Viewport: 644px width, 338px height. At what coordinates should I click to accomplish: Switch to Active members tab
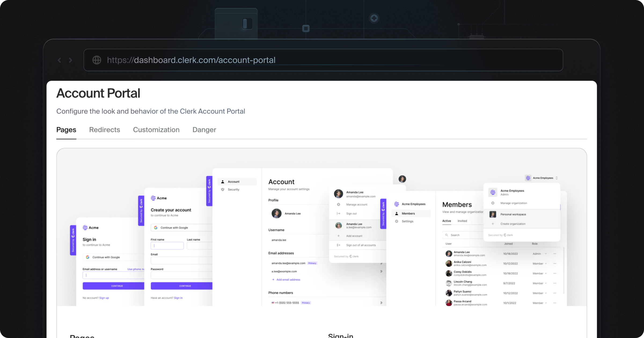[x=447, y=221]
